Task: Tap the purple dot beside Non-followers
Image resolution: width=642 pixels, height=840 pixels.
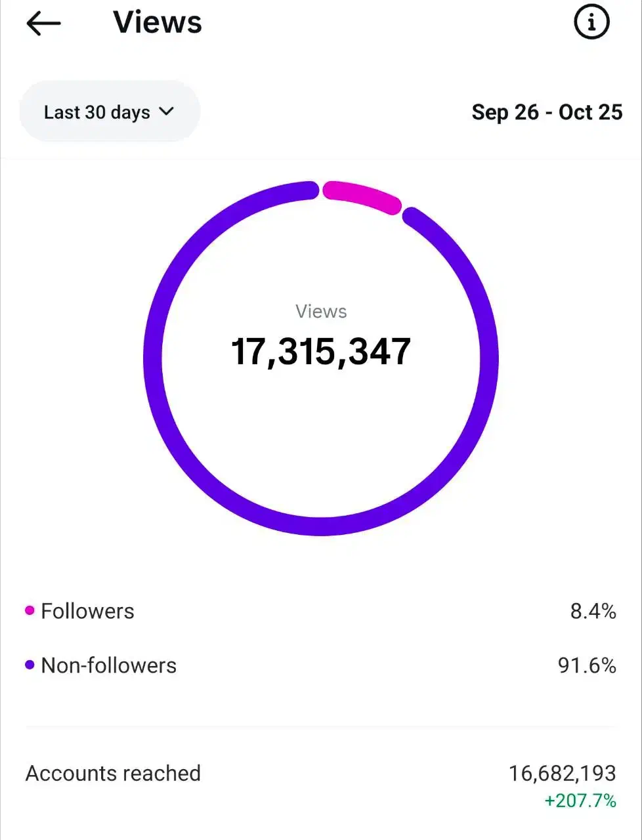Action: point(30,665)
